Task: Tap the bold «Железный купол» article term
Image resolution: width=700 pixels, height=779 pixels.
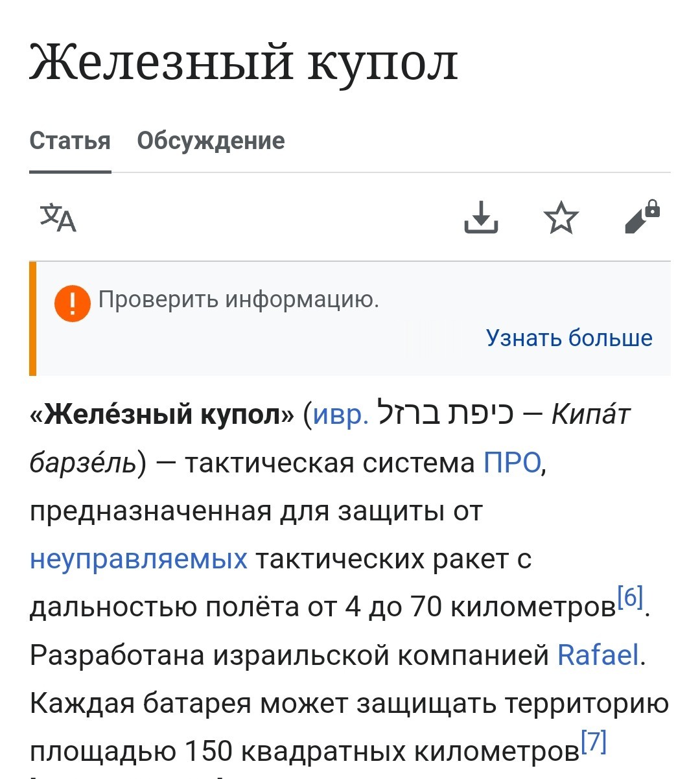Action: click(162, 414)
